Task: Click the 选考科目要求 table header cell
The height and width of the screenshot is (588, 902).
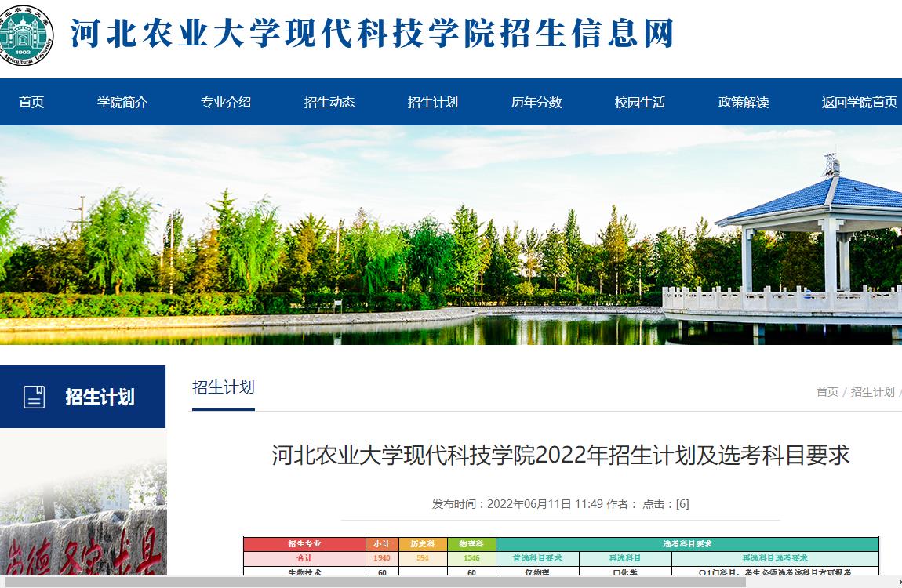Action: [x=687, y=544]
